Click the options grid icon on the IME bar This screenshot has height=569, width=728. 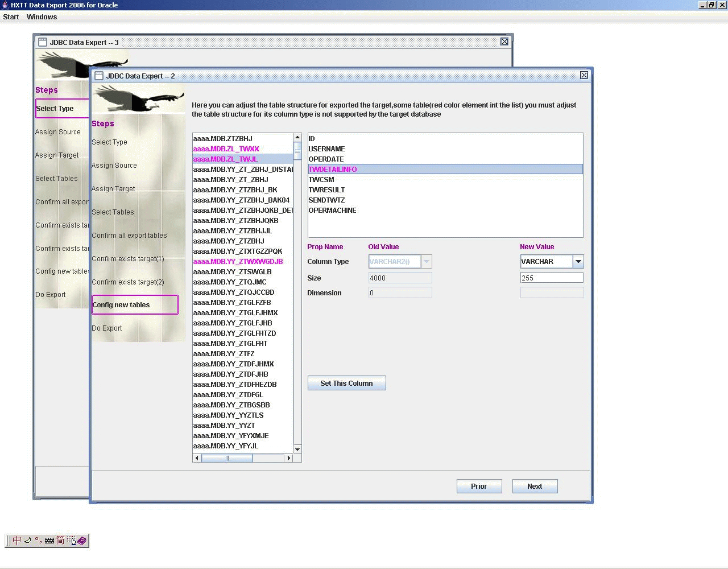click(x=71, y=541)
